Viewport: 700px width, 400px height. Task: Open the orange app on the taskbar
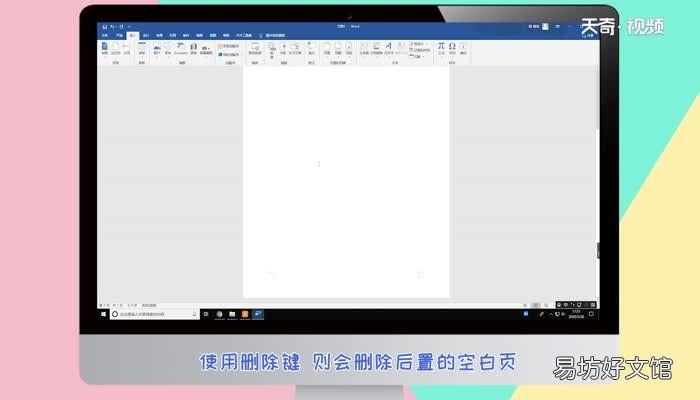[x=245, y=314]
